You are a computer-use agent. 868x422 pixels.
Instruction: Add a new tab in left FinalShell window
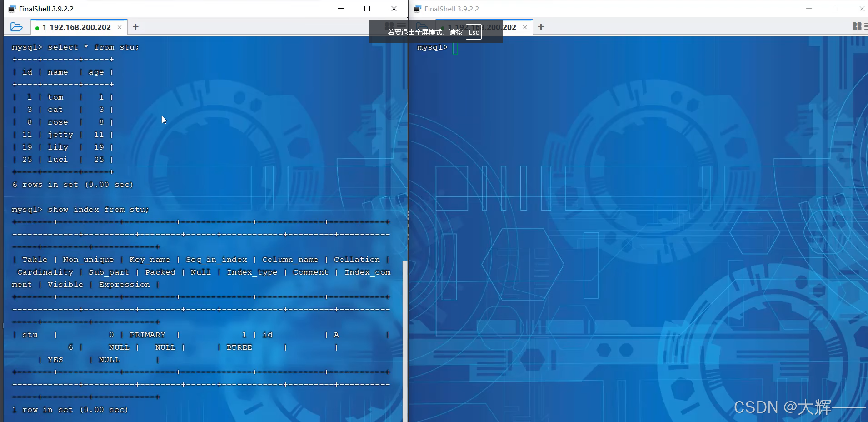pyautogui.click(x=135, y=27)
